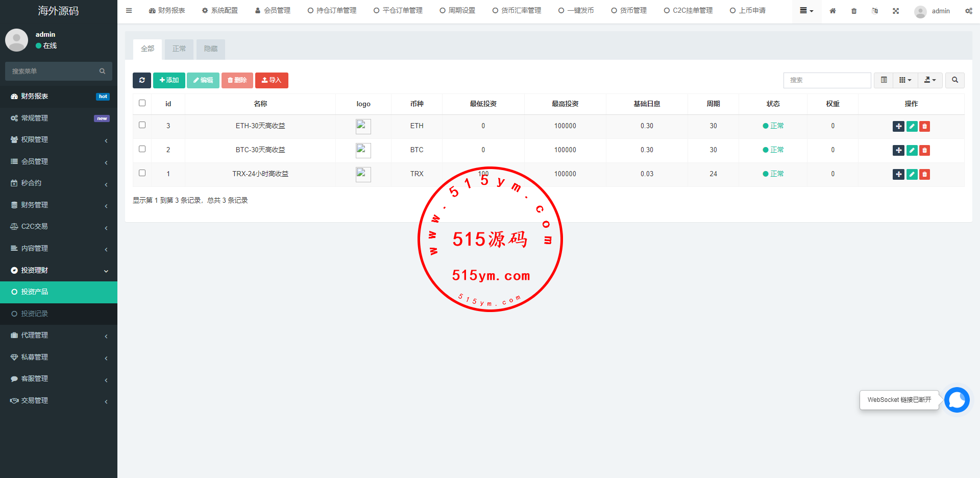Click the red 导入 button
980x478 pixels.
(272, 80)
